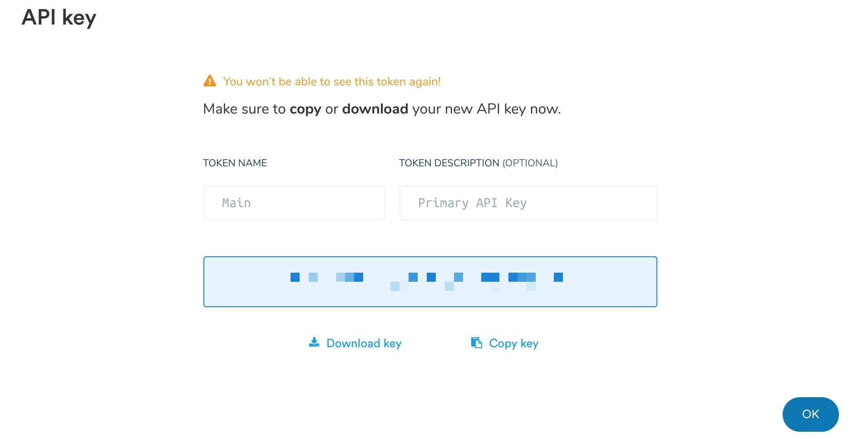
Task: Activate the Download key link
Action: 363,343
